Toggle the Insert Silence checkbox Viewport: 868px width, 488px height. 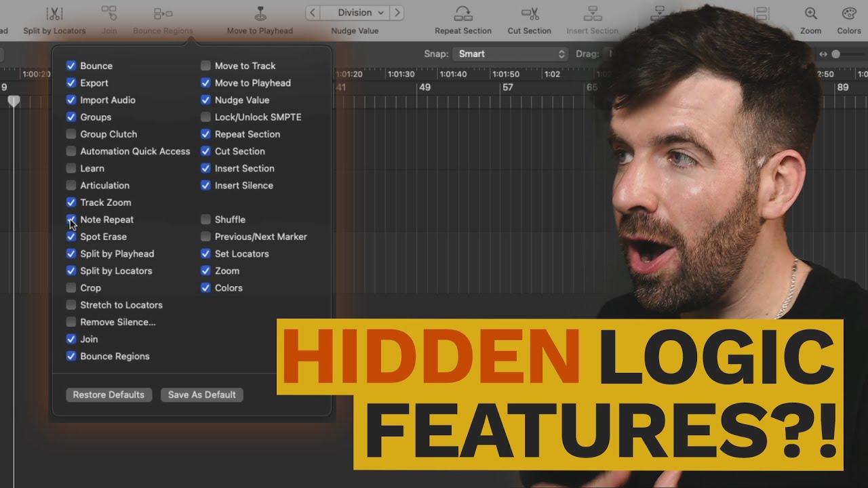coord(205,185)
